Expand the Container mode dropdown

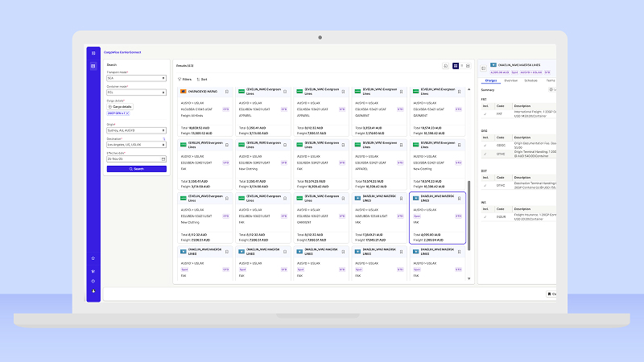136,93
